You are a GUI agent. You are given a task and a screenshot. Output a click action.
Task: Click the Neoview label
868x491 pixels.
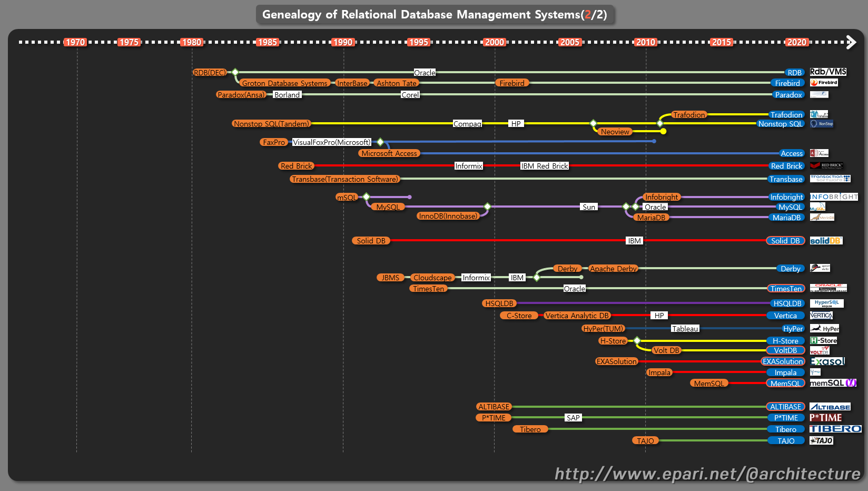[x=615, y=132]
